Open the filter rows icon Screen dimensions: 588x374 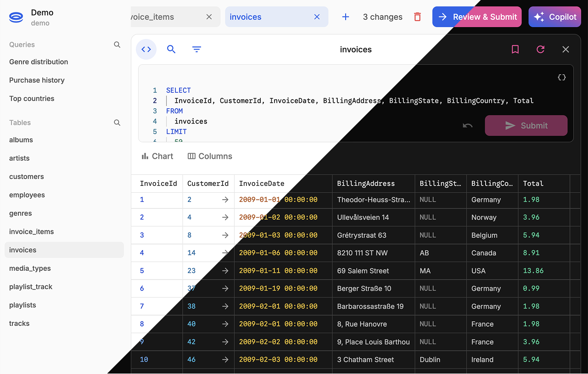tap(196, 50)
